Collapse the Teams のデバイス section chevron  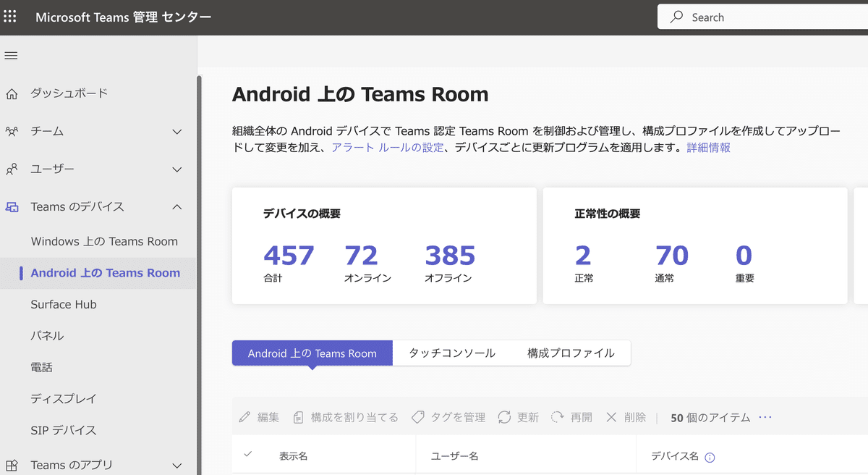click(177, 207)
